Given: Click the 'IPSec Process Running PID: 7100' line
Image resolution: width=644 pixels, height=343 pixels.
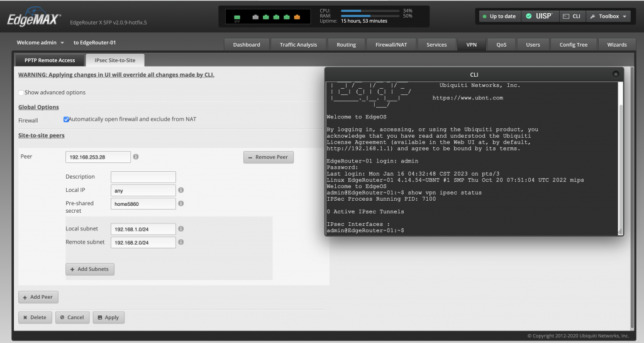Looking at the screenshot, I should [x=381, y=199].
